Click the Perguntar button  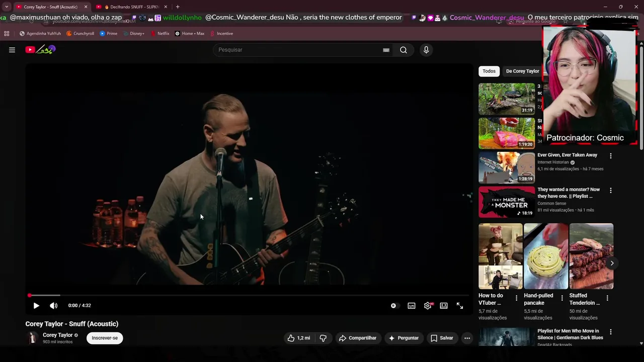pyautogui.click(x=404, y=338)
